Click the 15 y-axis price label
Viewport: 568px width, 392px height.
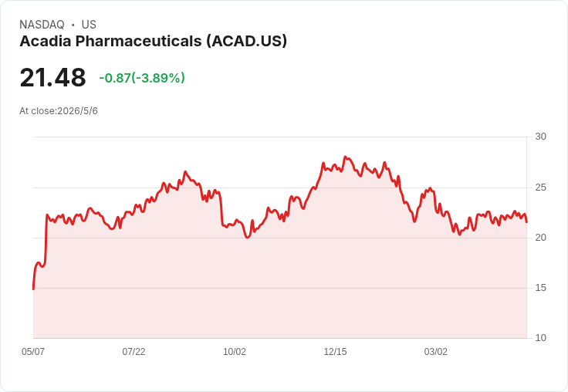(540, 288)
